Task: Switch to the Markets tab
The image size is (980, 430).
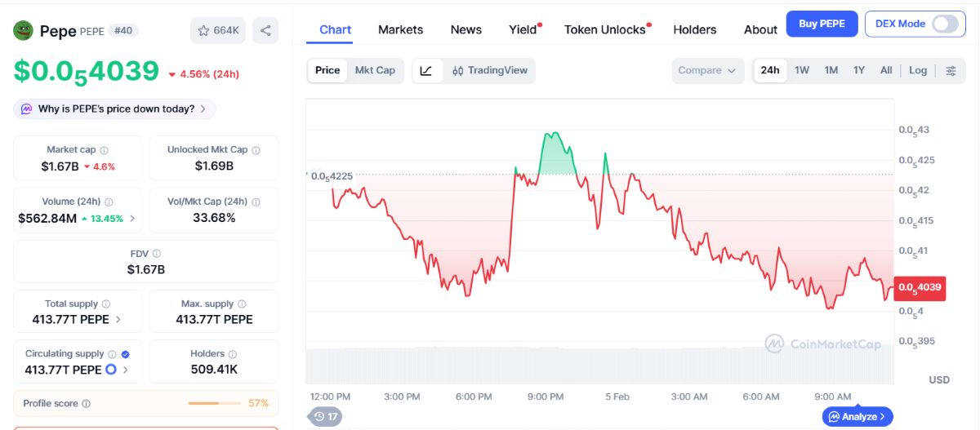Action: (400, 29)
